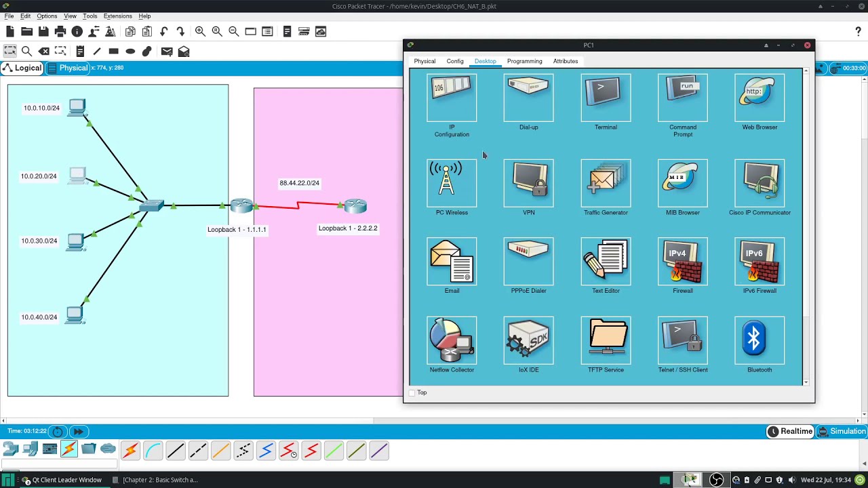Image resolution: width=868 pixels, height=488 pixels.
Task: Select the Draw Line tool
Action: pos(96,51)
